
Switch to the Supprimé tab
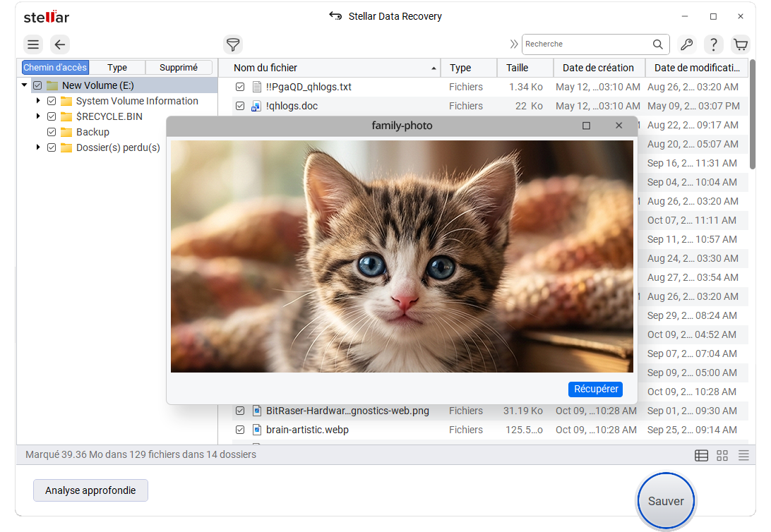click(179, 67)
